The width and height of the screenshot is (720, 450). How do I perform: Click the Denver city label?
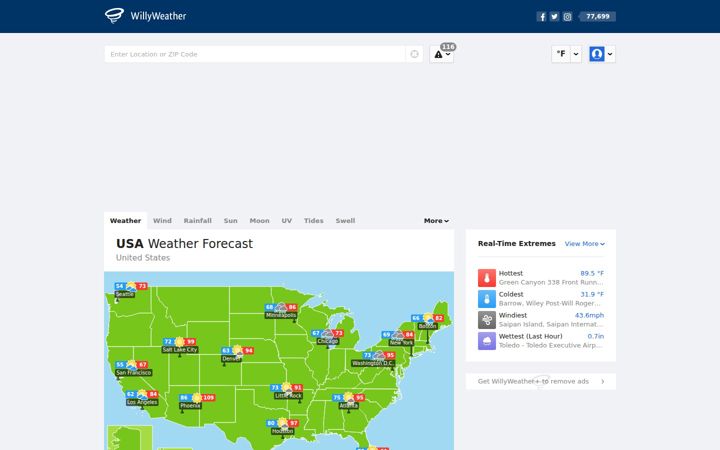click(231, 359)
